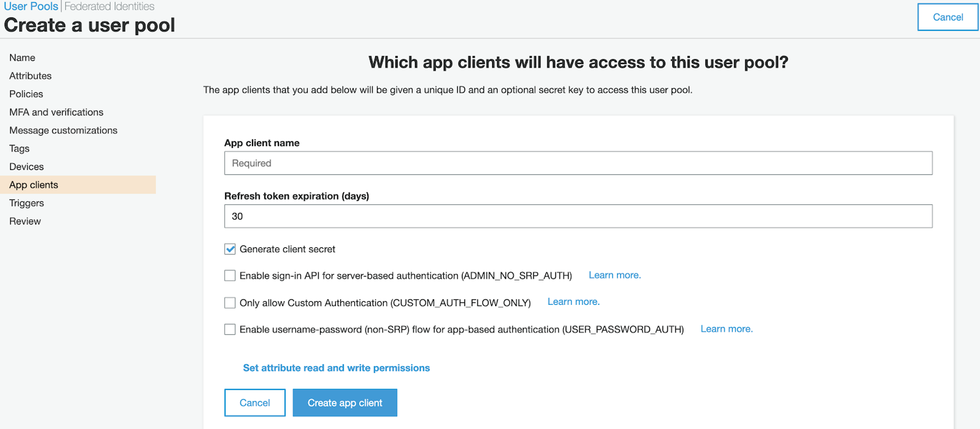Focus the Refresh token expiration field
Image resolution: width=980 pixels, height=429 pixels.
(x=578, y=217)
